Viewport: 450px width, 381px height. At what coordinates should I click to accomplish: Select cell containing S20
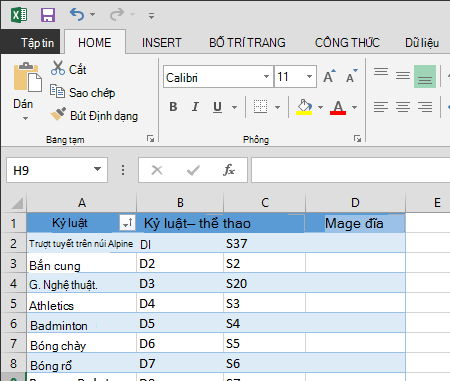click(264, 283)
